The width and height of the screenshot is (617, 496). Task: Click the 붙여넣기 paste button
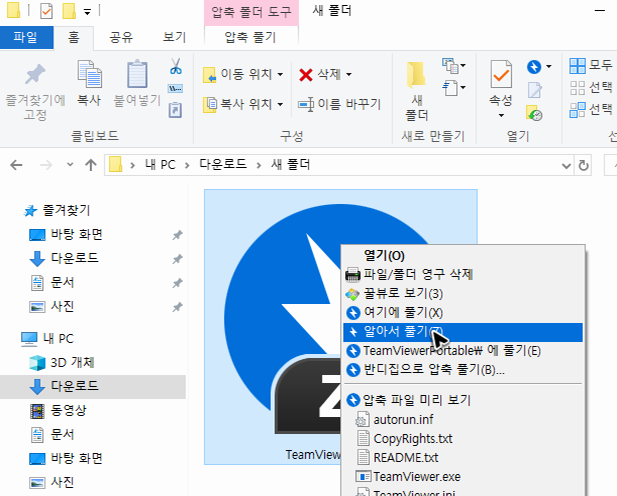pos(137,83)
